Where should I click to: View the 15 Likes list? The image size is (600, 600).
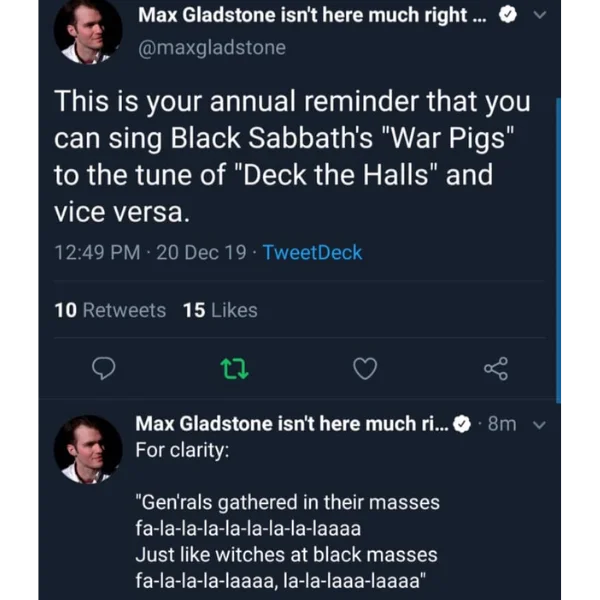click(x=220, y=310)
